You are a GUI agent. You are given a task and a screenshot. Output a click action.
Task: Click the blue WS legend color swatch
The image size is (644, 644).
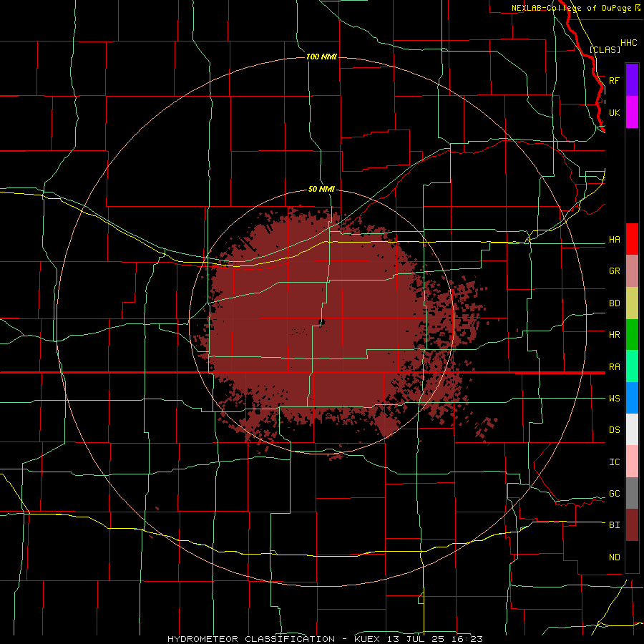(x=632, y=398)
